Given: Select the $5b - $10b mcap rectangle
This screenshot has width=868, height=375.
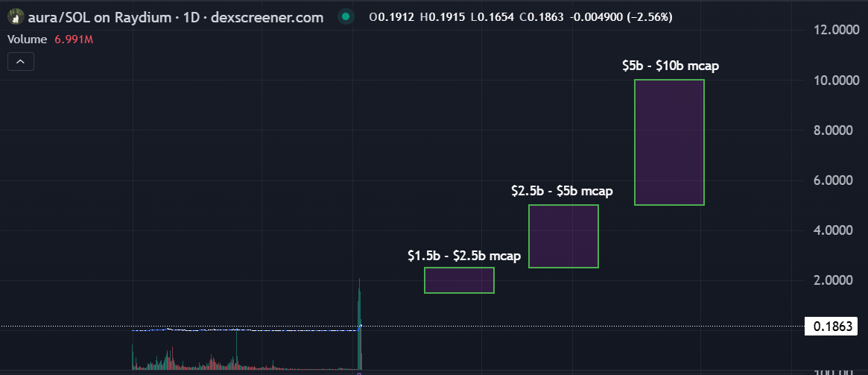Looking at the screenshot, I should pyautogui.click(x=669, y=142).
